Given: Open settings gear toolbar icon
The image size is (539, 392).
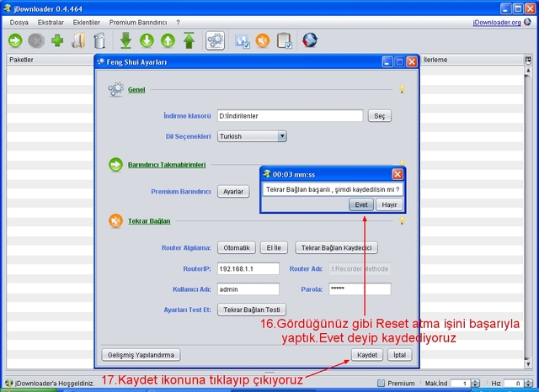Looking at the screenshot, I should [216, 40].
